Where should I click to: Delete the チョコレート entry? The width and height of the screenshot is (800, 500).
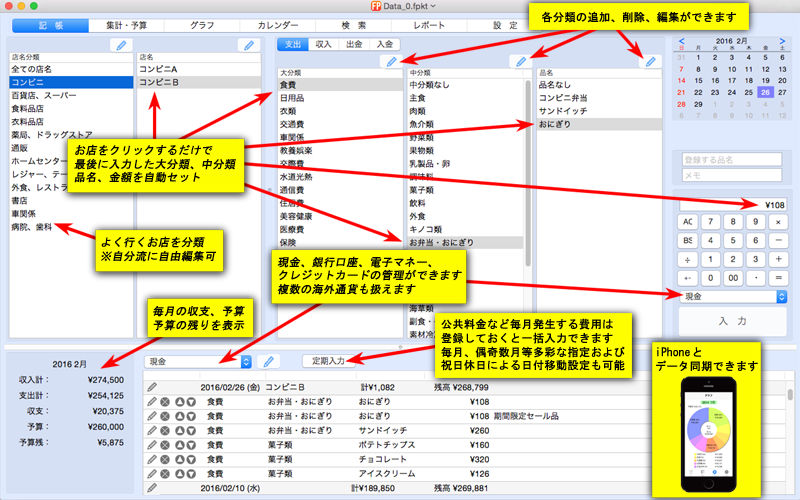pyautogui.click(x=165, y=459)
